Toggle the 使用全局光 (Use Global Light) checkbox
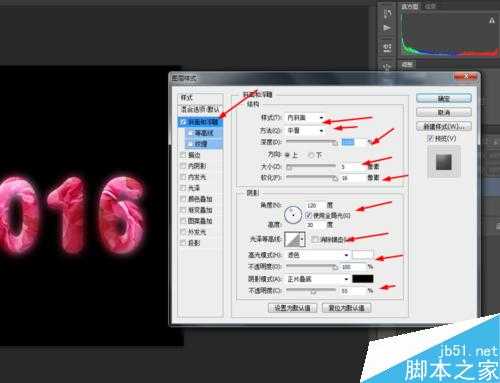500x383 pixels. click(x=308, y=215)
